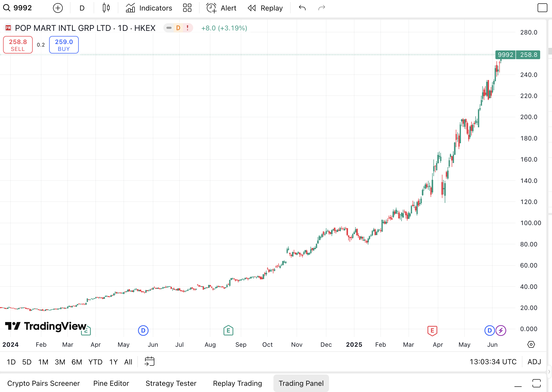Select the 5D time range
This screenshot has height=392, width=552.
click(27, 362)
